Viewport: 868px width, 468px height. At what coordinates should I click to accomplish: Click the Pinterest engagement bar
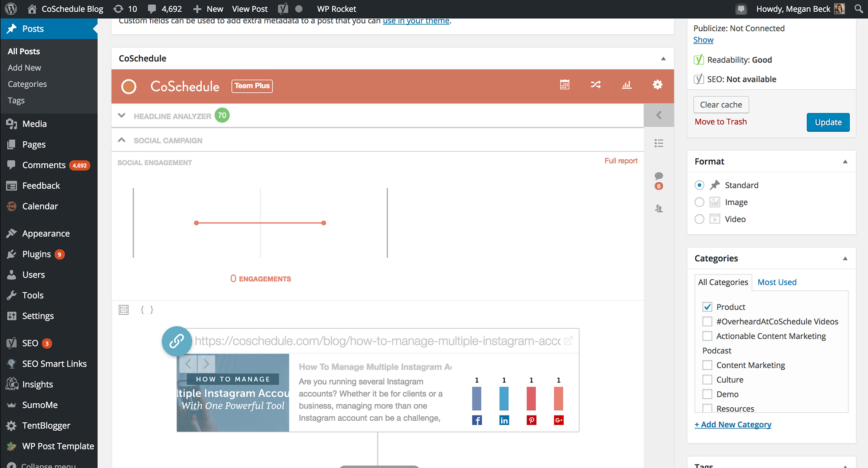(x=531, y=399)
